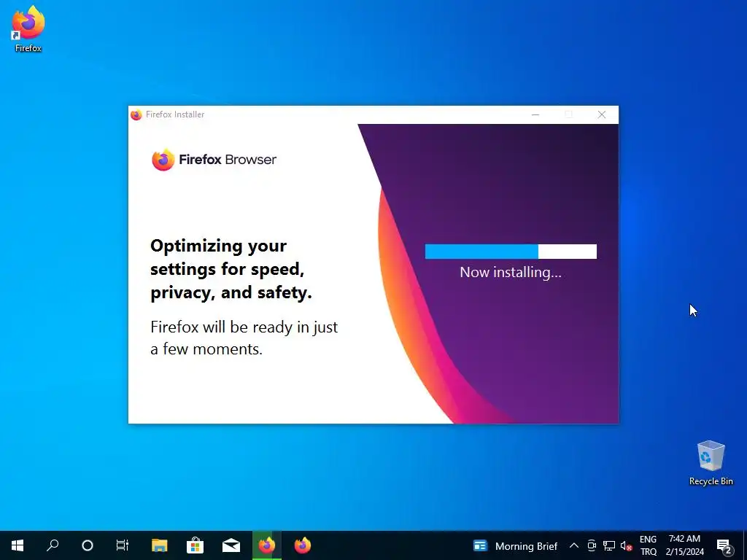Open Mail app from taskbar
747x560 pixels.
point(231,545)
